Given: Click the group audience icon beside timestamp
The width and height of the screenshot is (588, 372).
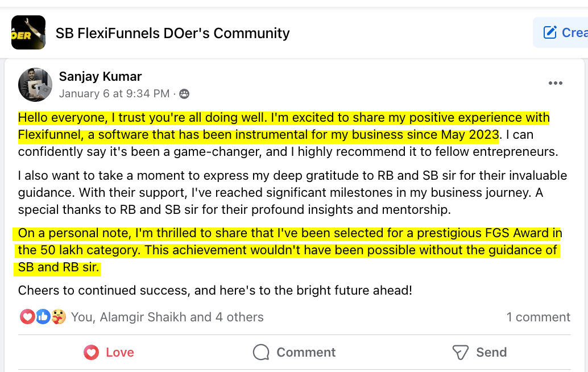Looking at the screenshot, I should click(x=185, y=94).
